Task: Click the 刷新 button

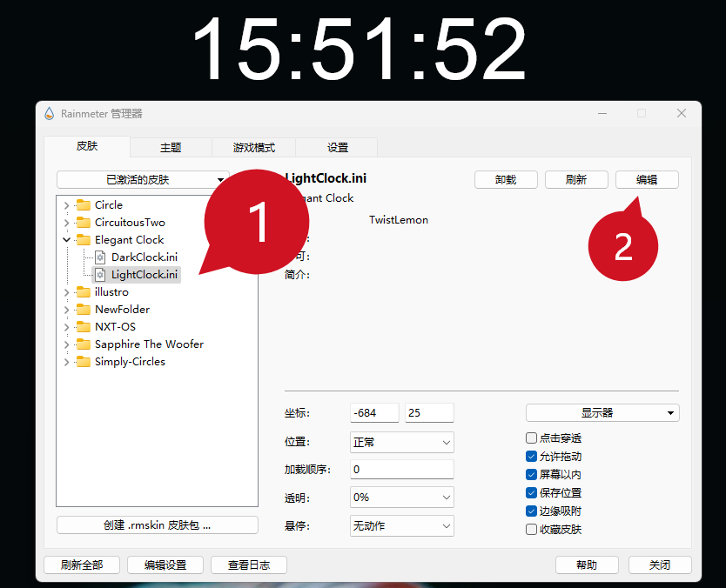Action: click(x=576, y=179)
